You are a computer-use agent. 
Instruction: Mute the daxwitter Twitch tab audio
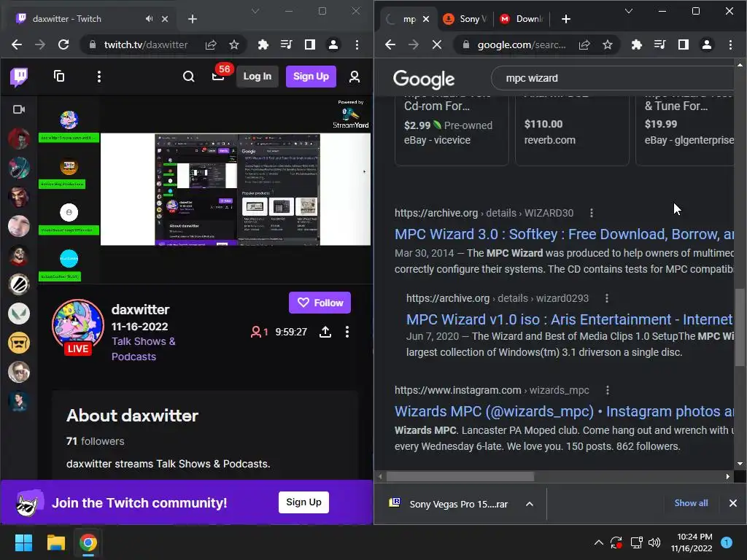coord(149,18)
